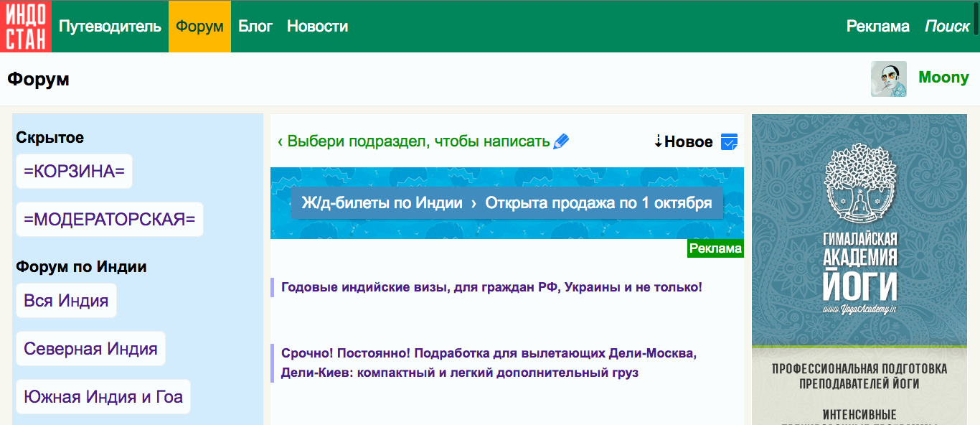Image resolution: width=980 pixels, height=425 pixels.
Task: Select the Северная Индия section
Action: click(90, 349)
